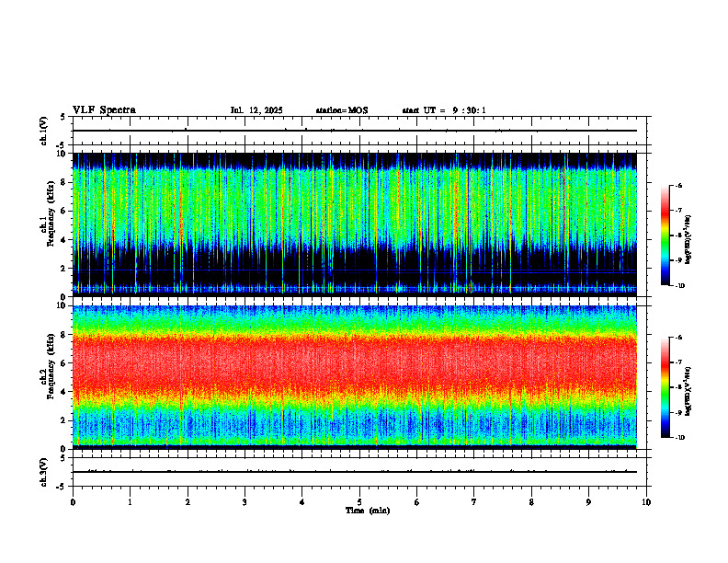Click the "-10" label on ch.1 color bar
This screenshot has height=563, width=728.
(680, 286)
